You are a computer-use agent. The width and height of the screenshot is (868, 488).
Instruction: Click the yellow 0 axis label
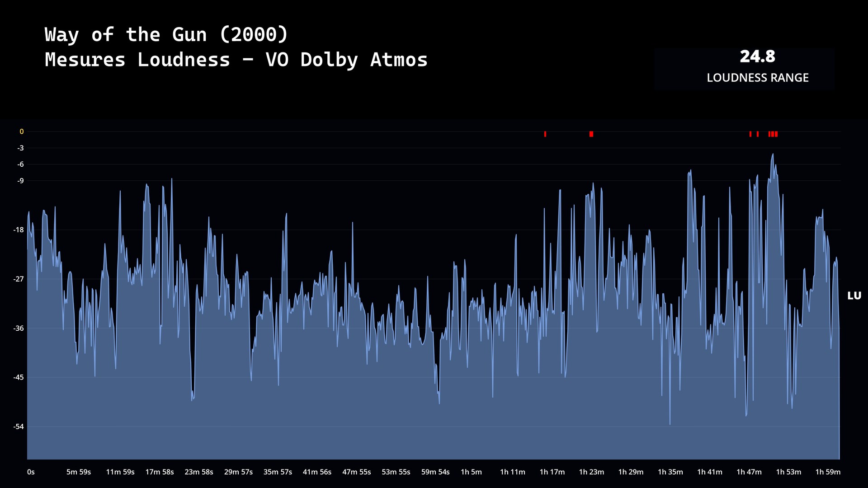click(x=21, y=132)
